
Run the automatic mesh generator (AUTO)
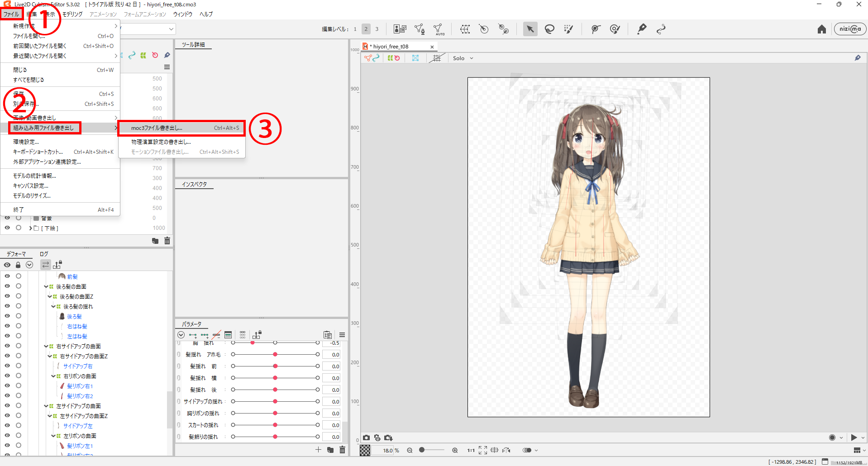pos(439,29)
